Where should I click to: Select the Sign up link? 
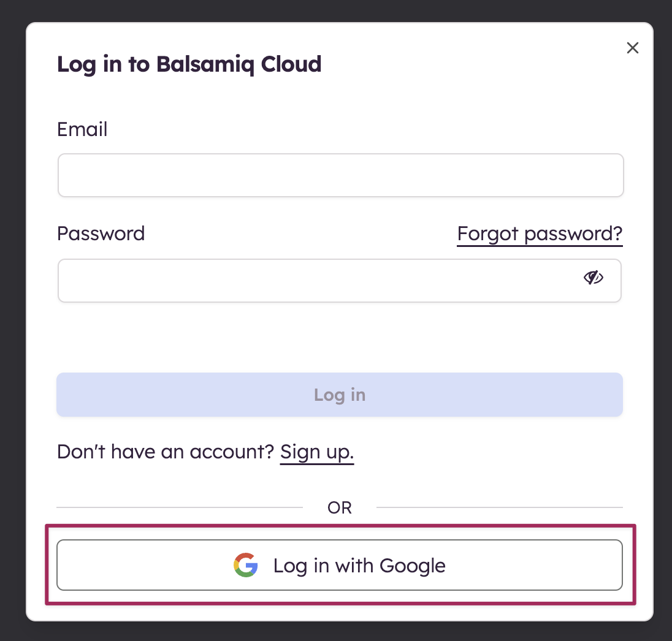click(316, 451)
